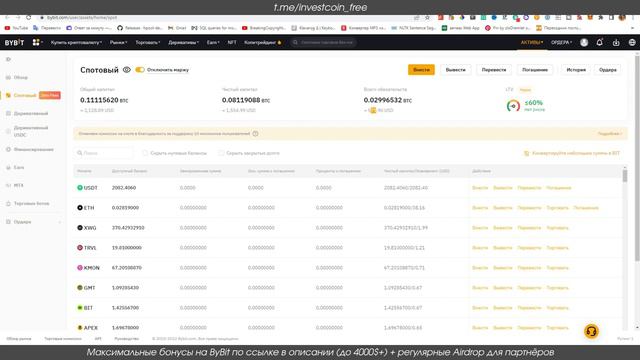Open the NFT menu item
Screen dimensions: 640x360
point(232,42)
